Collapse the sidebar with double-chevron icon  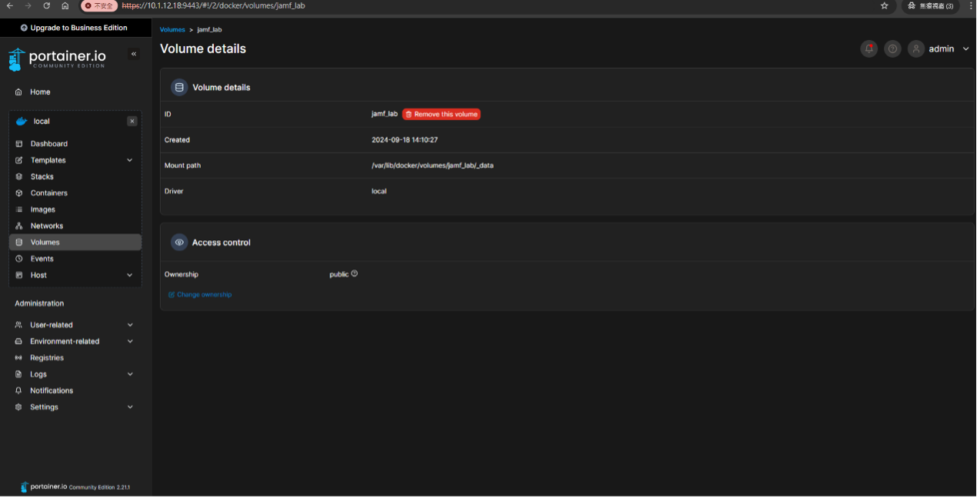(134, 54)
